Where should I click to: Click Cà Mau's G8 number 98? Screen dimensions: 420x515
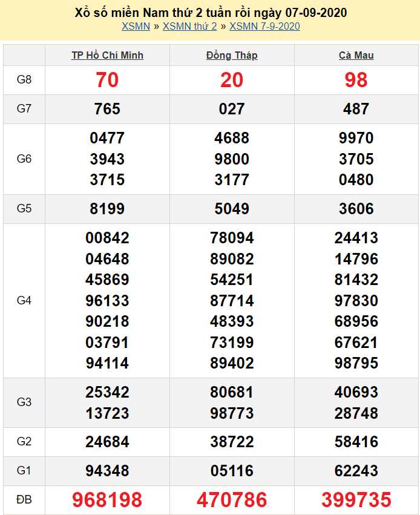point(356,80)
